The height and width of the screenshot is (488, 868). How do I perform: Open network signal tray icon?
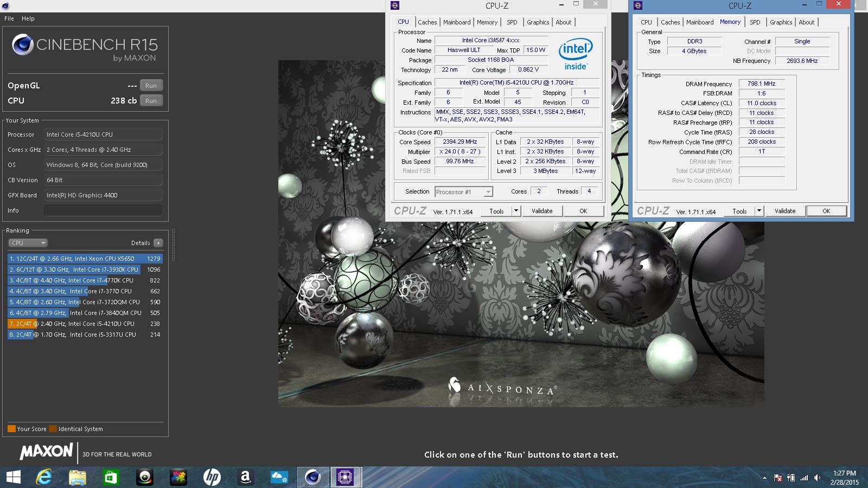804,478
